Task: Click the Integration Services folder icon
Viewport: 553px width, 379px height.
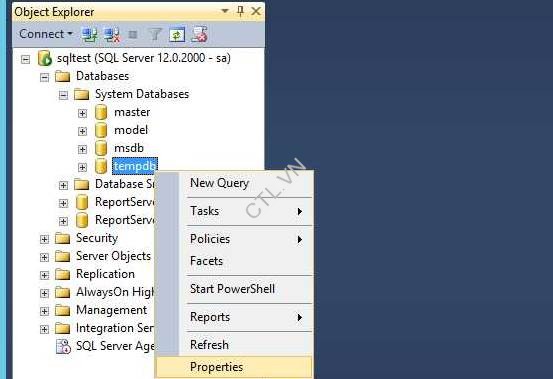Action: pos(63,328)
